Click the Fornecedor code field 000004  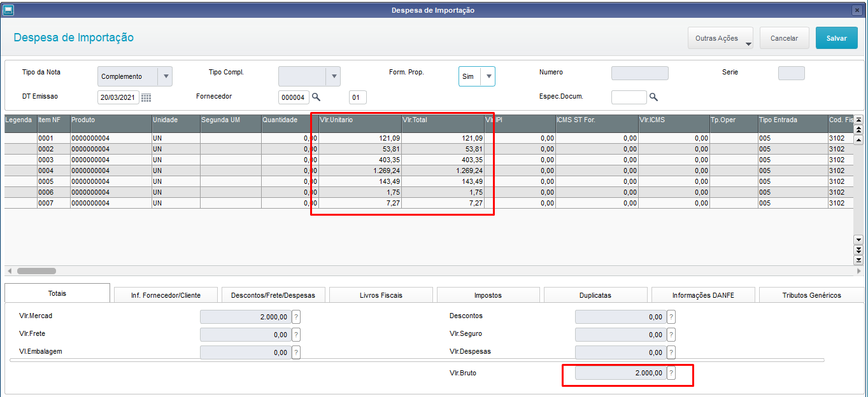pyautogui.click(x=294, y=97)
